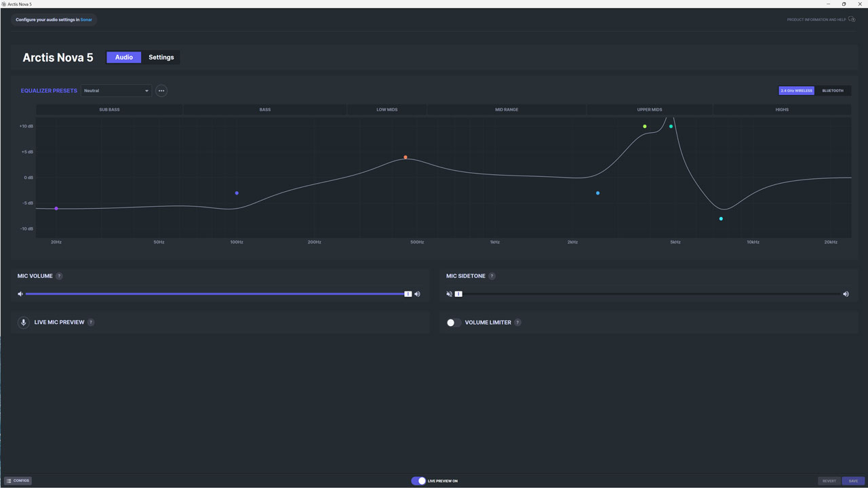Click the Volume Limiter help icon
The width and height of the screenshot is (868, 488).
tap(517, 323)
